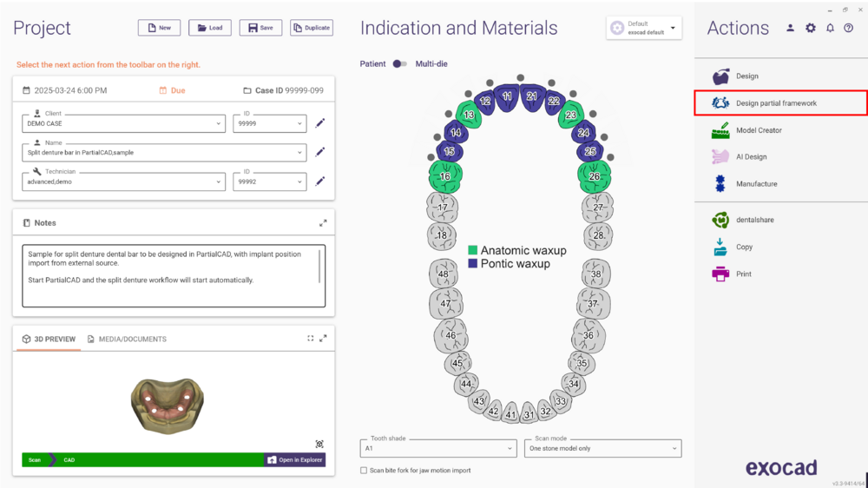Viewport: 868px width, 488px height.
Task: Open Client ID dropdown
Action: [x=270, y=123]
